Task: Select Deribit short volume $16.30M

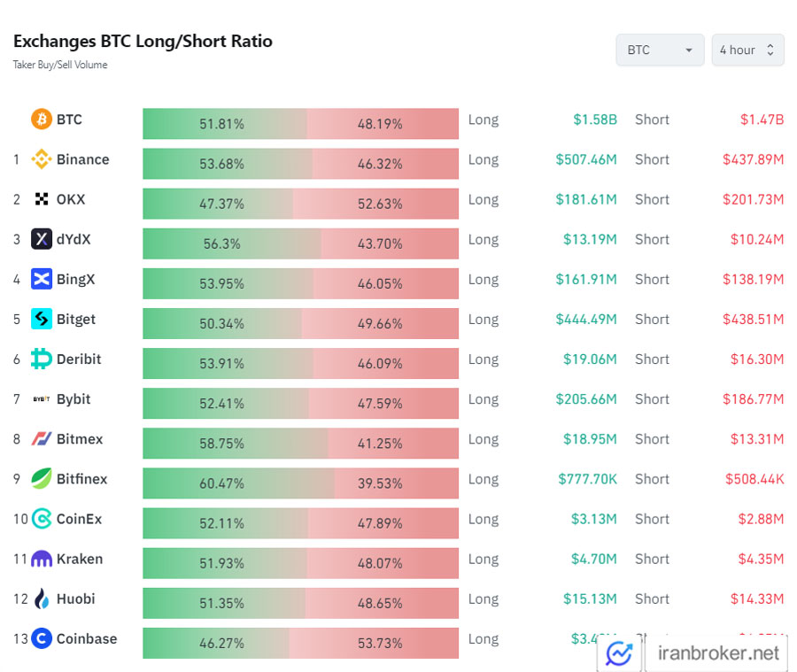Action: click(757, 359)
